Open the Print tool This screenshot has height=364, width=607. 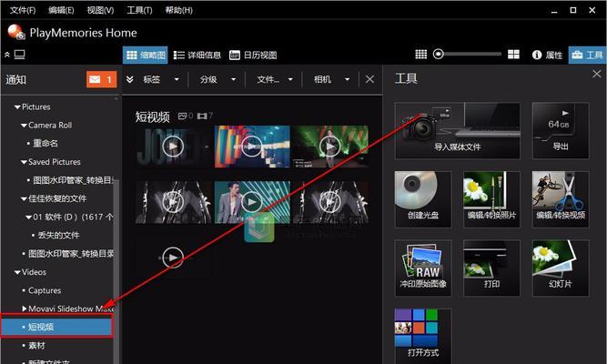click(491, 268)
